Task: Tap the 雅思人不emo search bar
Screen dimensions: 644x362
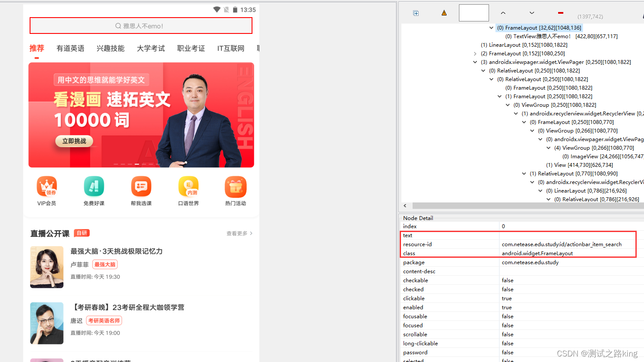Action: [x=141, y=26]
